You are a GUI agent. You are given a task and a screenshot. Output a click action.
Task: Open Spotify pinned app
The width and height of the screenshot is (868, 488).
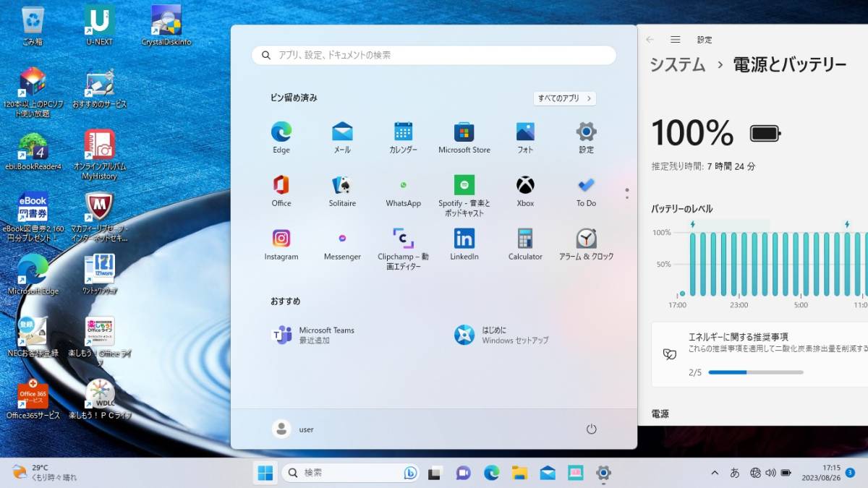[464, 195]
